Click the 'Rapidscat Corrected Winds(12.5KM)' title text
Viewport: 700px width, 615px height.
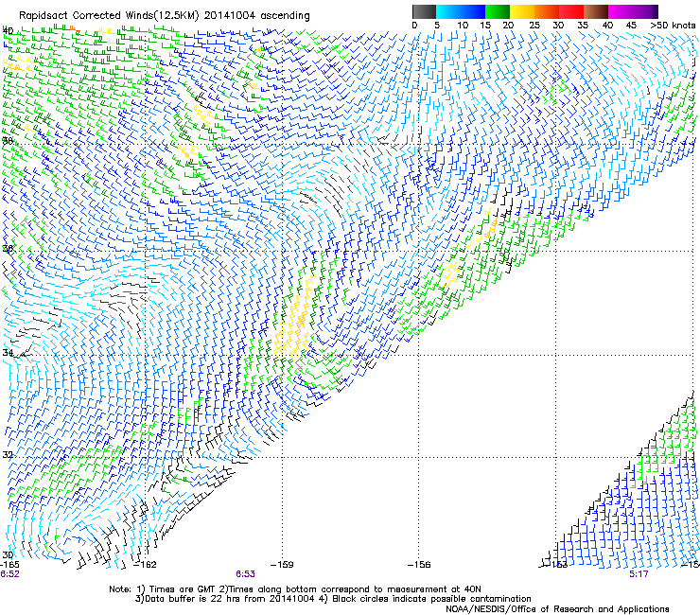(x=109, y=16)
